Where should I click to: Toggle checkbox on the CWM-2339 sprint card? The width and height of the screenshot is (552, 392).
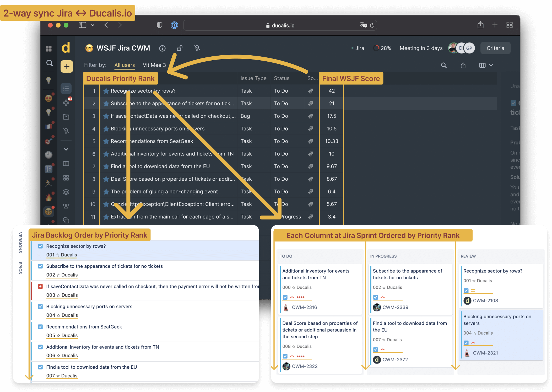coord(375,297)
